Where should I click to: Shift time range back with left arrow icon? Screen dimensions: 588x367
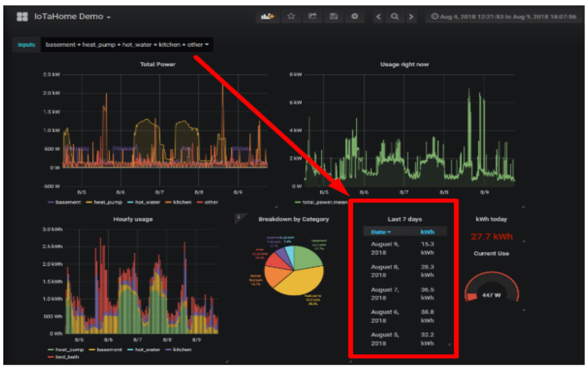pyautogui.click(x=378, y=16)
